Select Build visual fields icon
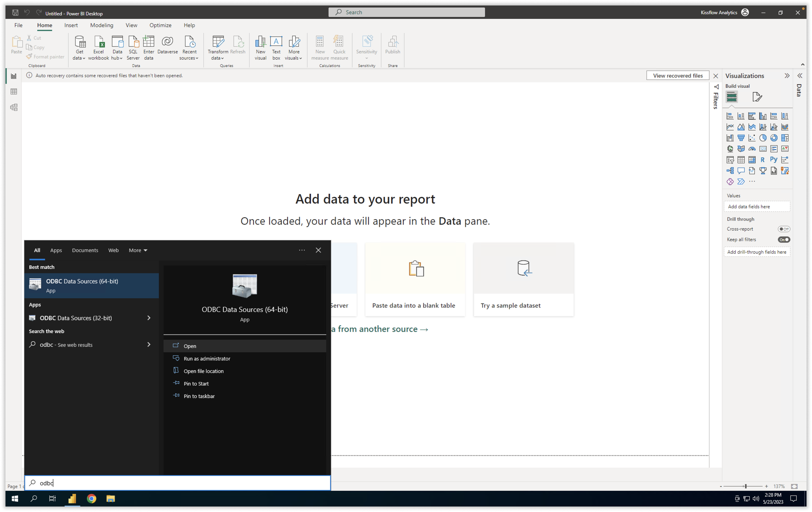Screen dimensions: 812x512 [731, 97]
